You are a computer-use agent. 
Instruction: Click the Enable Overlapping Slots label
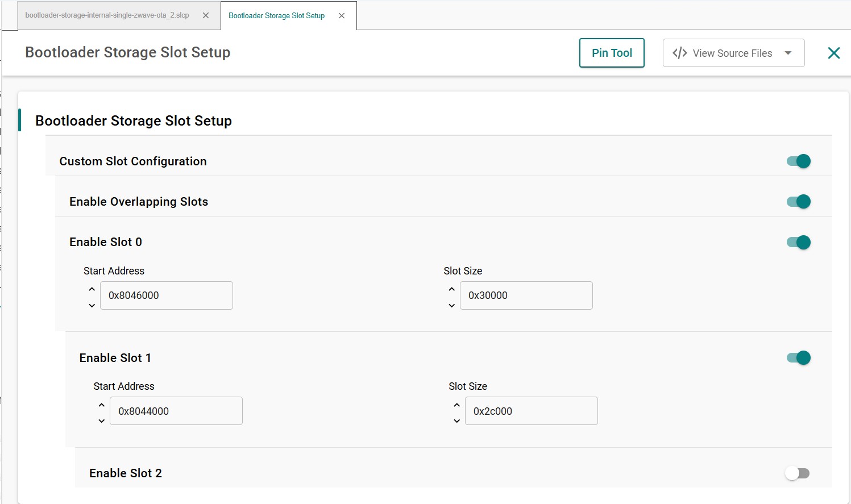pyautogui.click(x=139, y=202)
